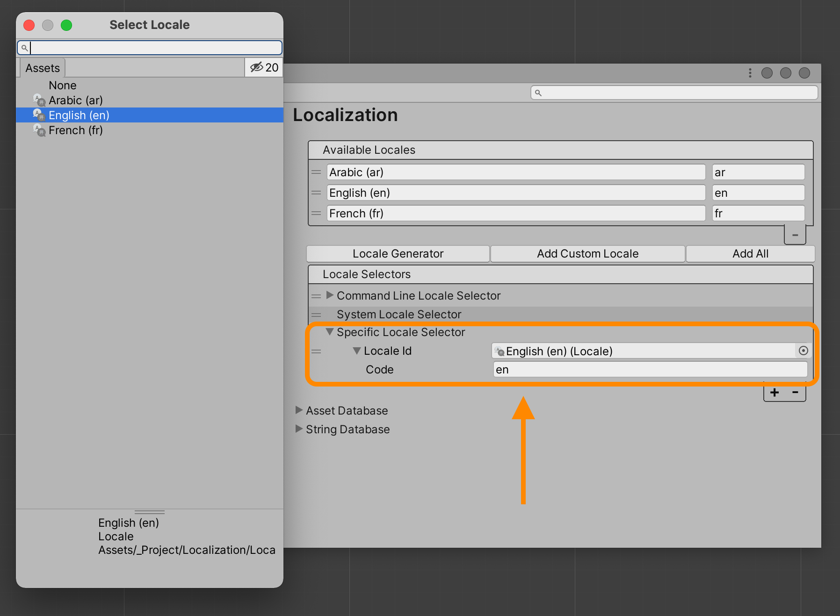The image size is (840, 616).
Task: Click the English (en) locale asset icon
Action: (38, 115)
